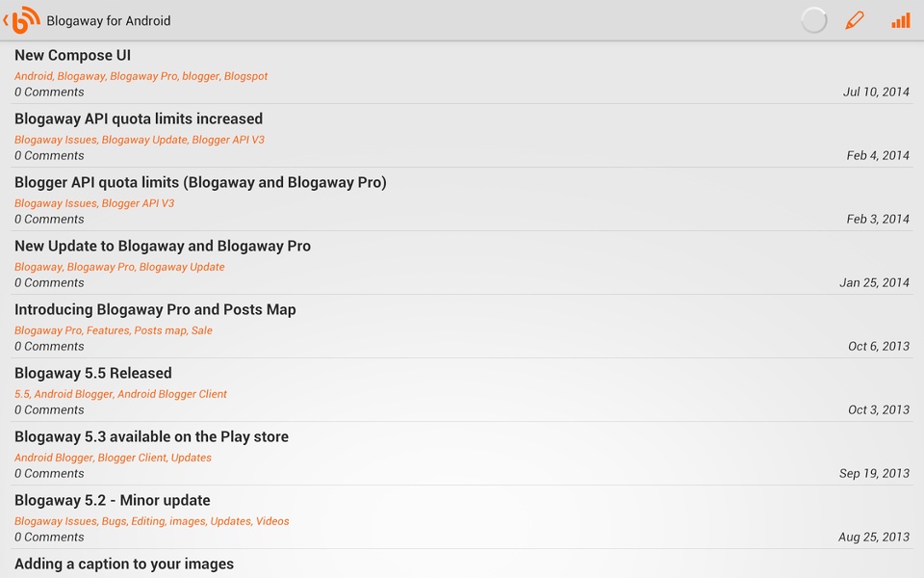Tap '0 Comments' under API quota limits increased

[x=49, y=156]
